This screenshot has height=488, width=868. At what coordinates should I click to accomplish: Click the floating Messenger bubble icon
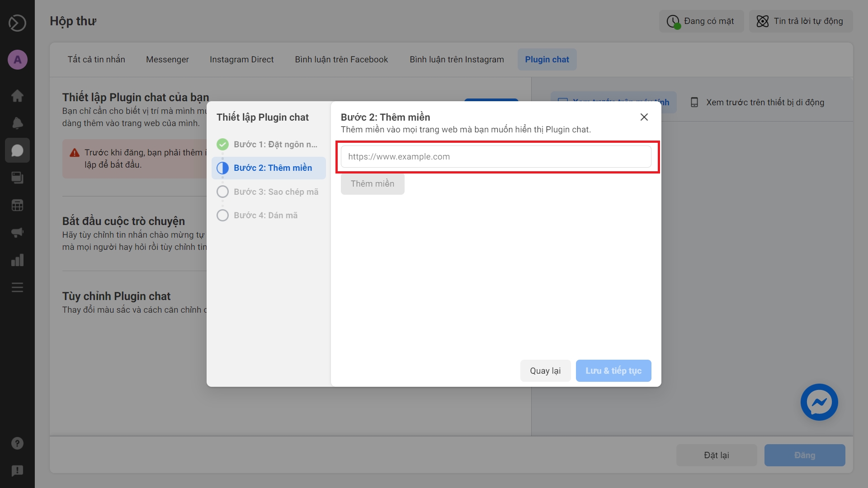(819, 402)
